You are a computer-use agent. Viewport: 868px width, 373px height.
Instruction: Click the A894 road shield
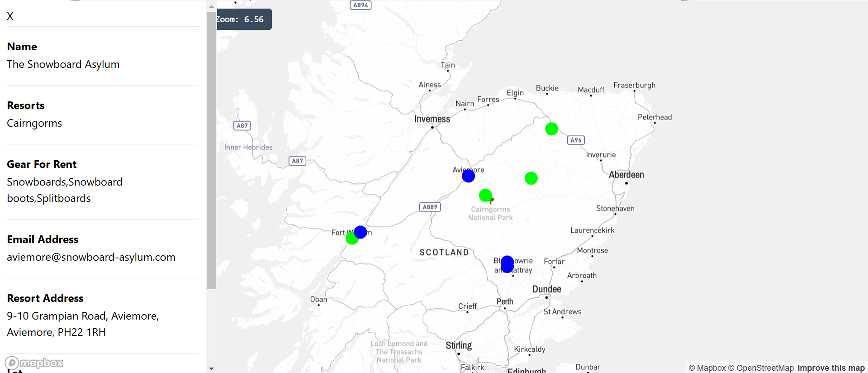pos(360,5)
